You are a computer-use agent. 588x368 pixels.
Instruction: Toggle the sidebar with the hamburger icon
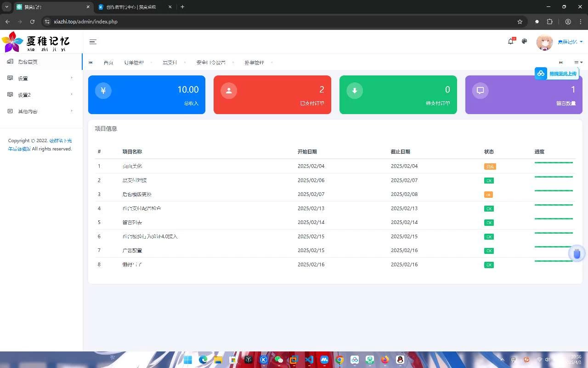coord(93,42)
